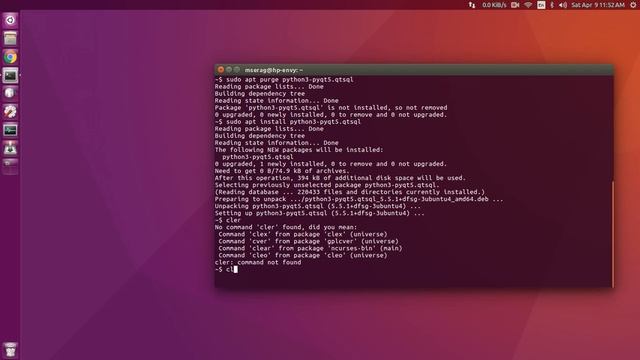This screenshot has width=640, height=360.
Task: Open the dark monitor graph launcher icon
Action: 10,130
